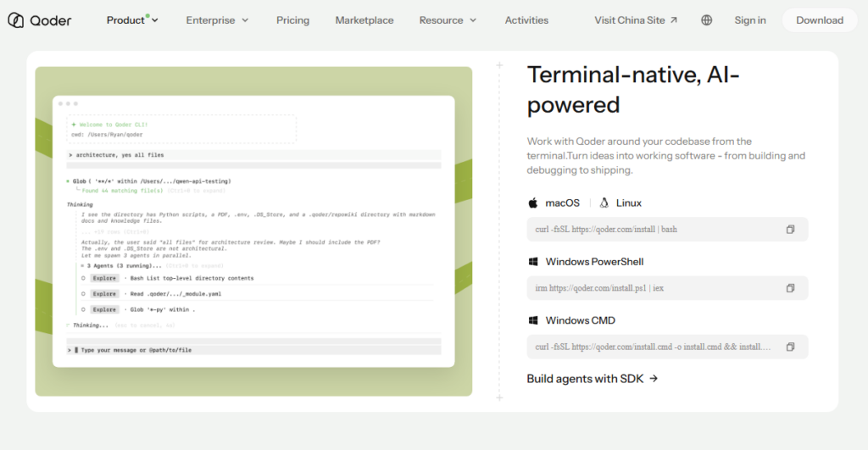This screenshot has width=868, height=450.
Task: Open Build agents with SDK link
Action: (593, 379)
